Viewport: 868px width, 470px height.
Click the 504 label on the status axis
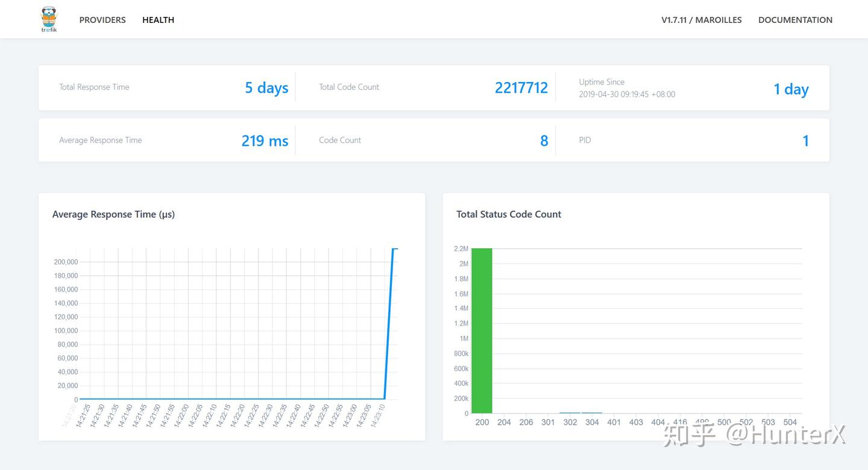pos(790,422)
